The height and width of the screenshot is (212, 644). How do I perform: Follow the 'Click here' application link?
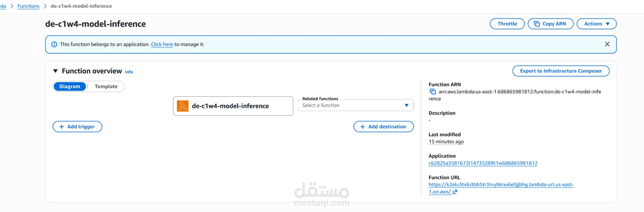(x=162, y=44)
